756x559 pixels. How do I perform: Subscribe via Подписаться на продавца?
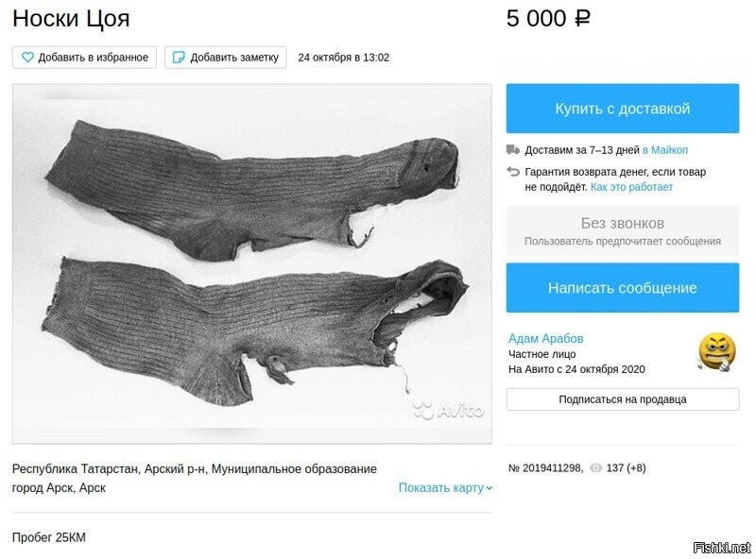pyautogui.click(x=623, y=399)
